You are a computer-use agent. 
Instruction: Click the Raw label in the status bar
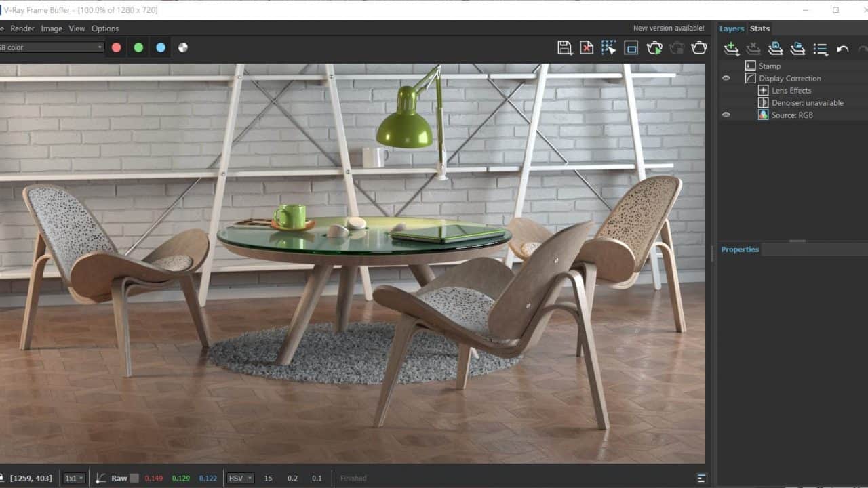tap(119, 478)
